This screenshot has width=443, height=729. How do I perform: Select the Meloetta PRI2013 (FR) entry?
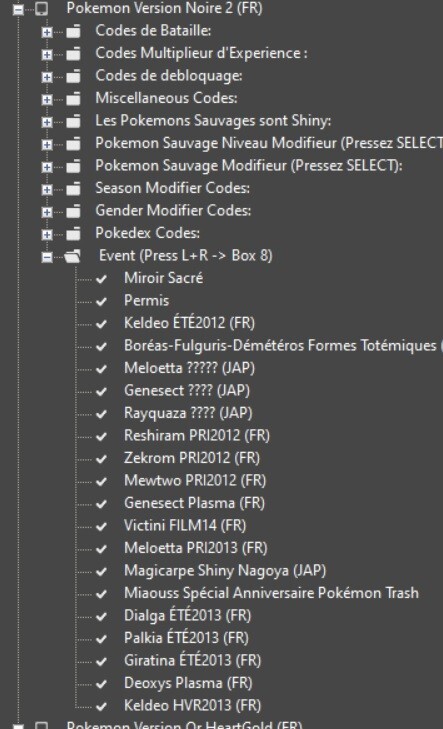click(196, 548)
